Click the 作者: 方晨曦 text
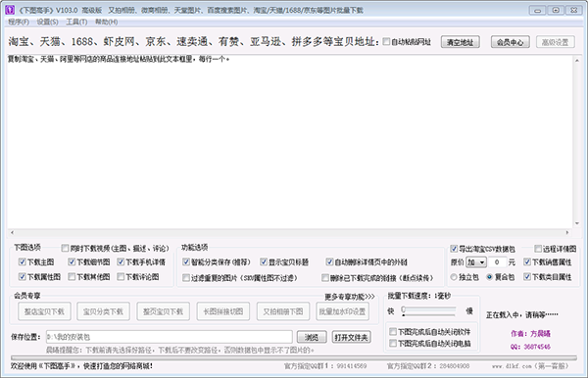Image resolution: width=588 pixels, height=378 pixels. click(x=530, y=333)
